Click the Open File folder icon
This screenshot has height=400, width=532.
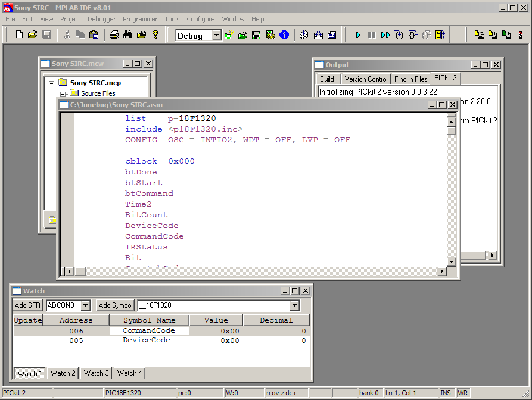tap(33, 35)
